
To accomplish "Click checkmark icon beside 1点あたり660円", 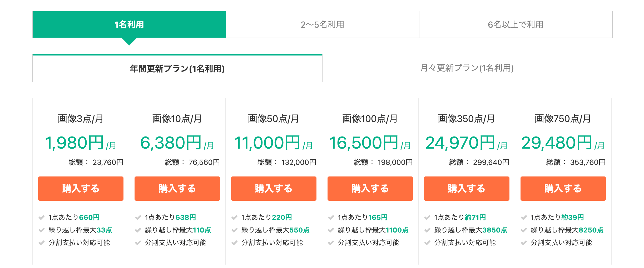I will pos(42,218).
